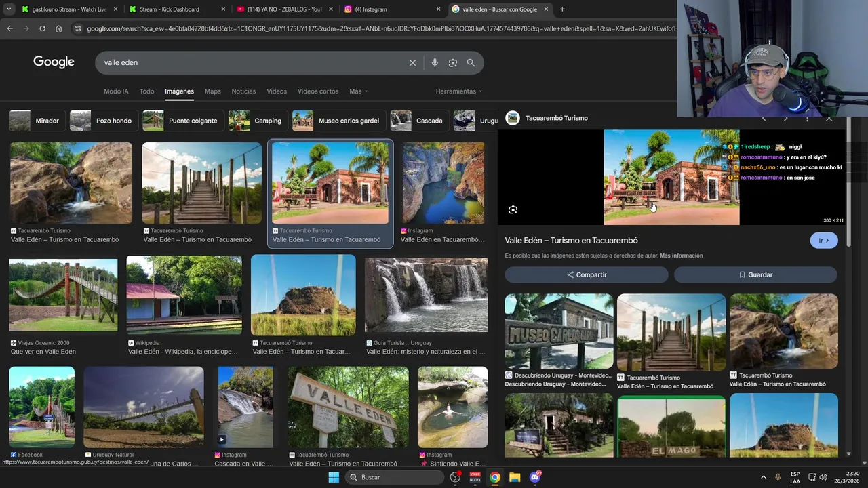Expand the Más dropdown

(358, 91)
